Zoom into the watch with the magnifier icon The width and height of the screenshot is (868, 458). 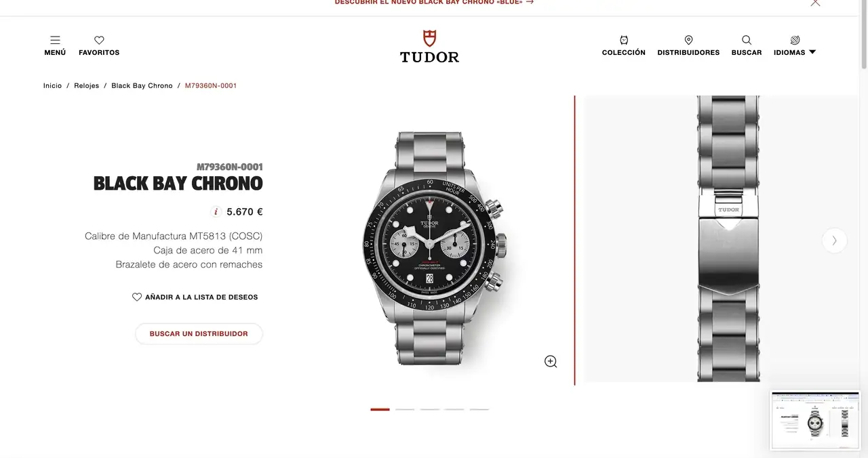(551, 361)
